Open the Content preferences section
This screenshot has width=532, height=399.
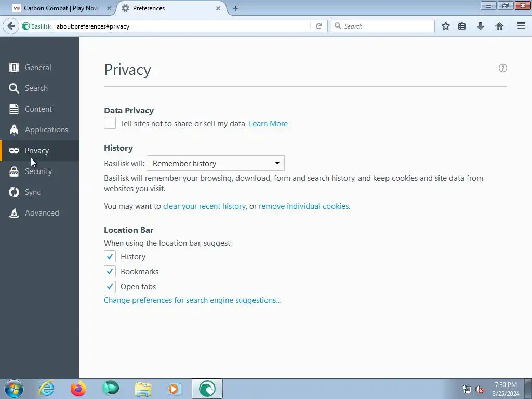[x=39, y=109]
